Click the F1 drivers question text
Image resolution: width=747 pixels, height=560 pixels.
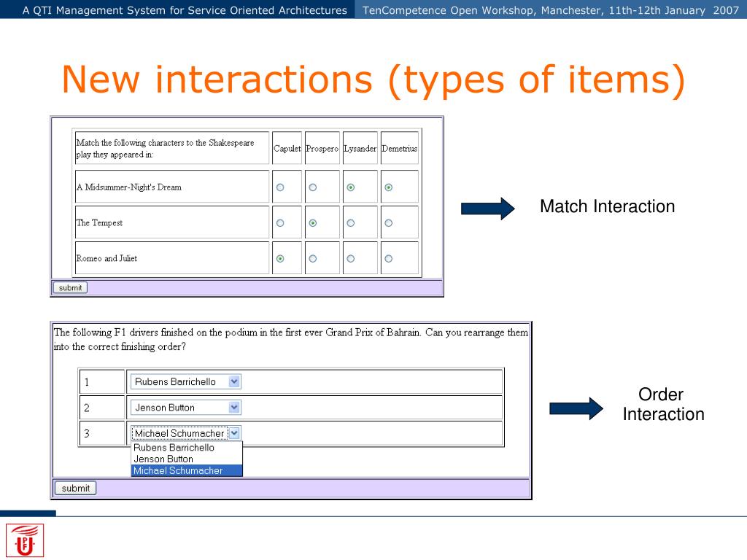pyautogui.click(x=290, y=339)
